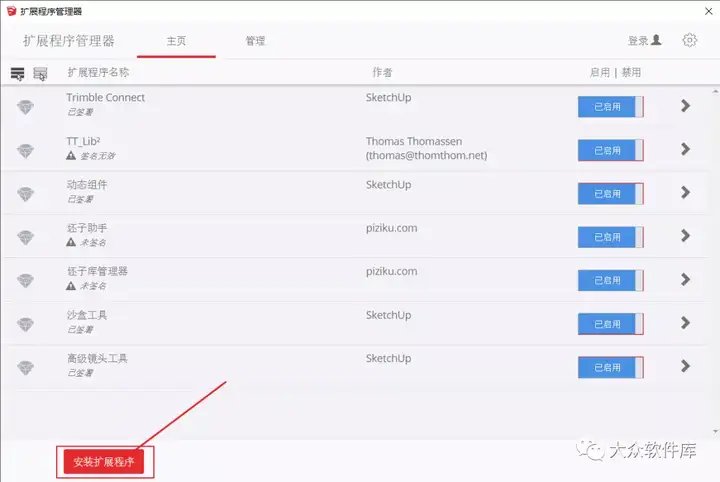This screenshot has width=720, height=482.
Task: Click the ruby icon for 坯子库管理器
Action: [x=25, y=280]
